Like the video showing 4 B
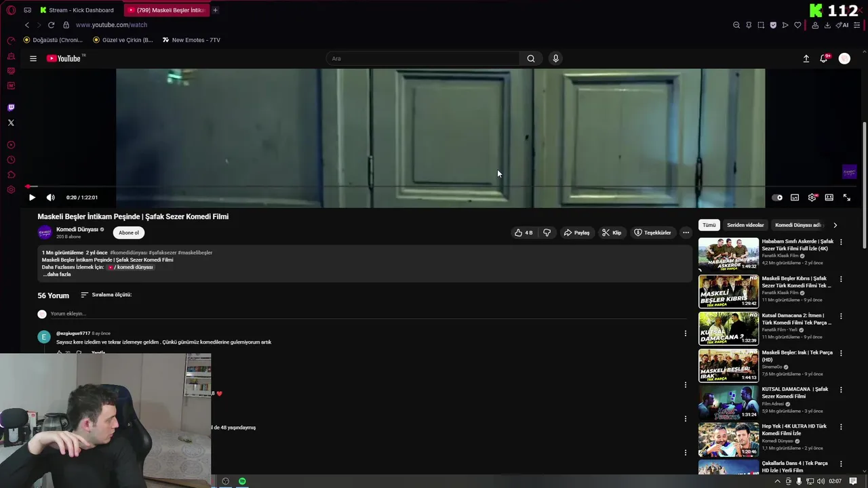 tap(524, 232)
